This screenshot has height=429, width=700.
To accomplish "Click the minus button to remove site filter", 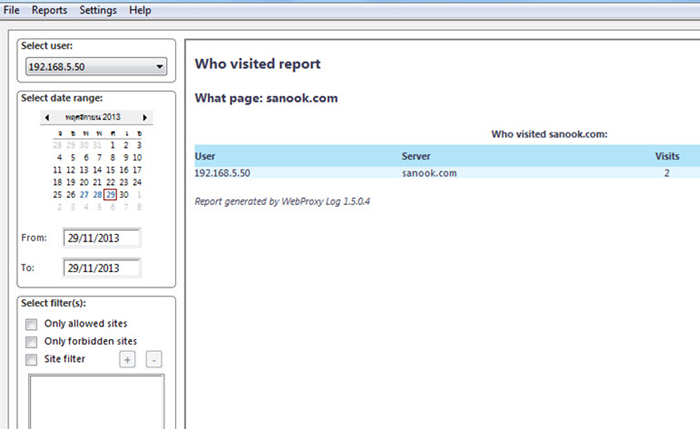I will pyautogui.click(x=153, y=359).
